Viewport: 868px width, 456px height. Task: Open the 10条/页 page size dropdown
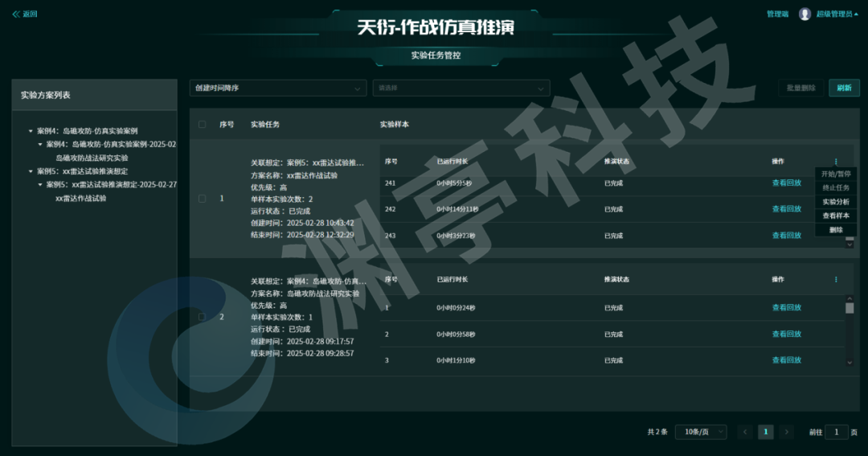coord(701,432)
